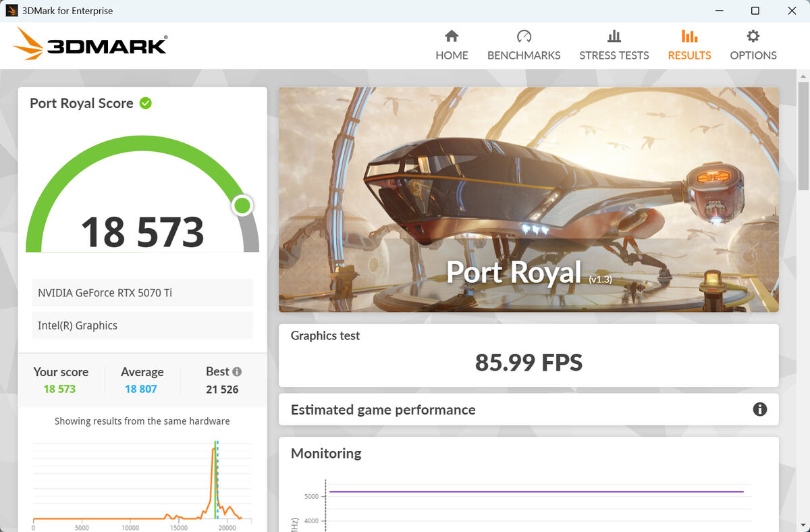Image resolution: width=810 pixels, height=532 pixels.
Task: Click the Average score 18 807
Action: point(141,389)
